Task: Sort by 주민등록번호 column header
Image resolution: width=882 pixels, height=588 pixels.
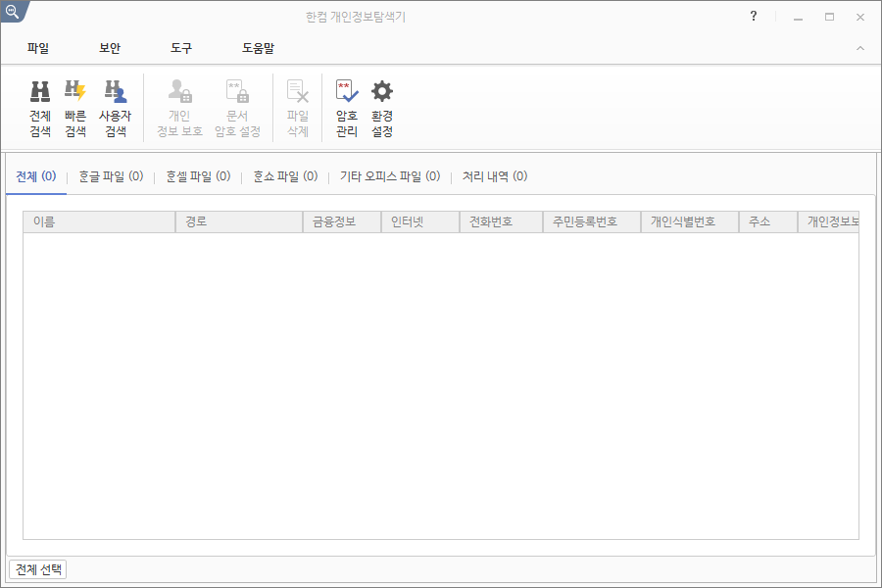Action: pyautogui.click(x=592, y=222)
